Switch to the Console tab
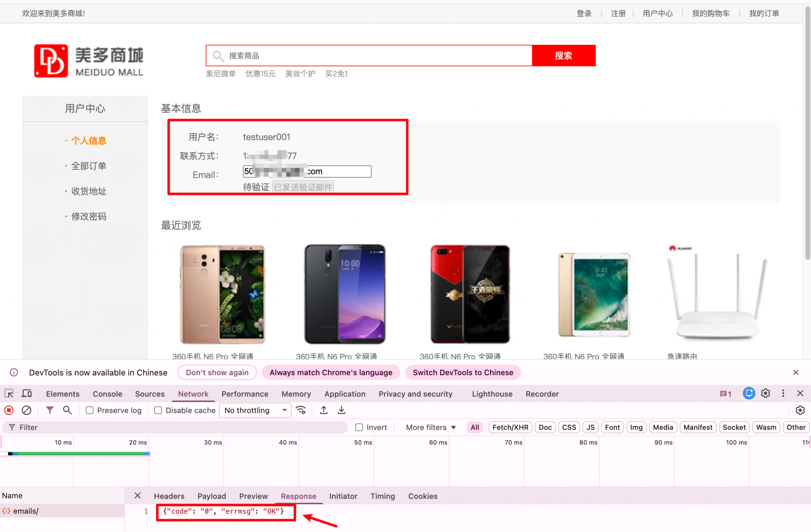 click(107, 394)
